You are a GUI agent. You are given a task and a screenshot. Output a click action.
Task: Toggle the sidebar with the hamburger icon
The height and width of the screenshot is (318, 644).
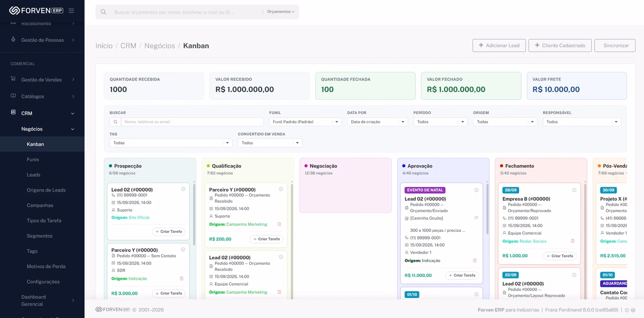click(71, 10)
